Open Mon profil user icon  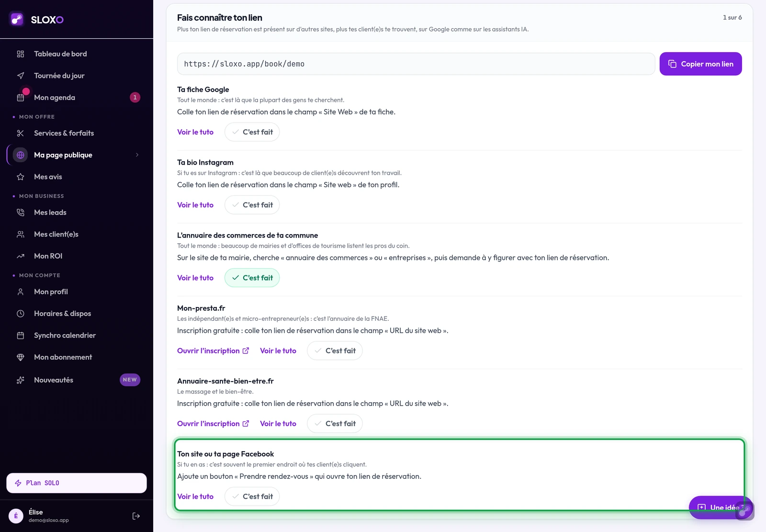pos(21,292)
